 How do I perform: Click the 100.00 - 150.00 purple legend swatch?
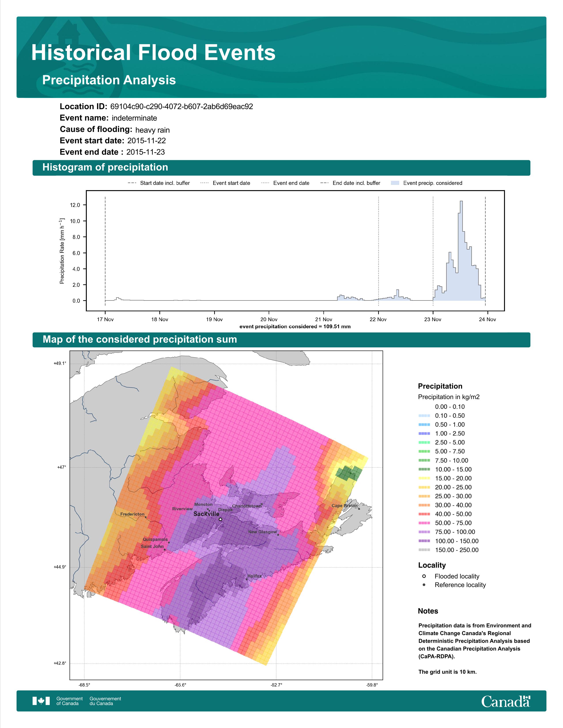point(424,541)
